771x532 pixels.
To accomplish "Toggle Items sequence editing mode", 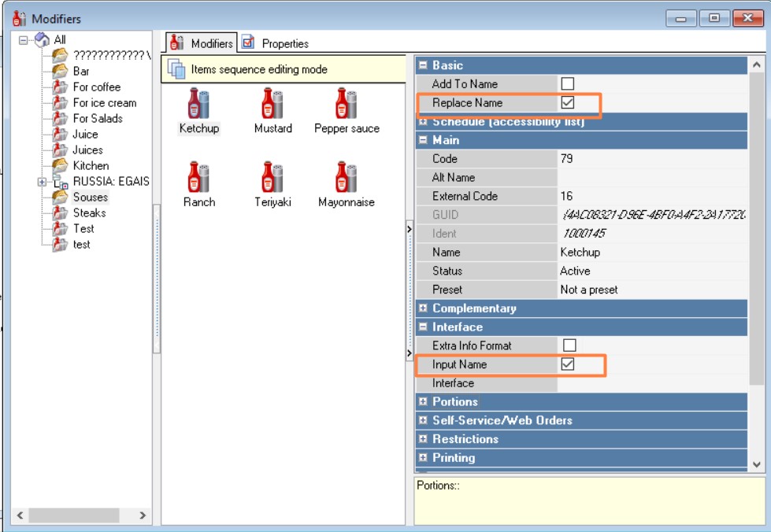I will (x=284, y=69).
